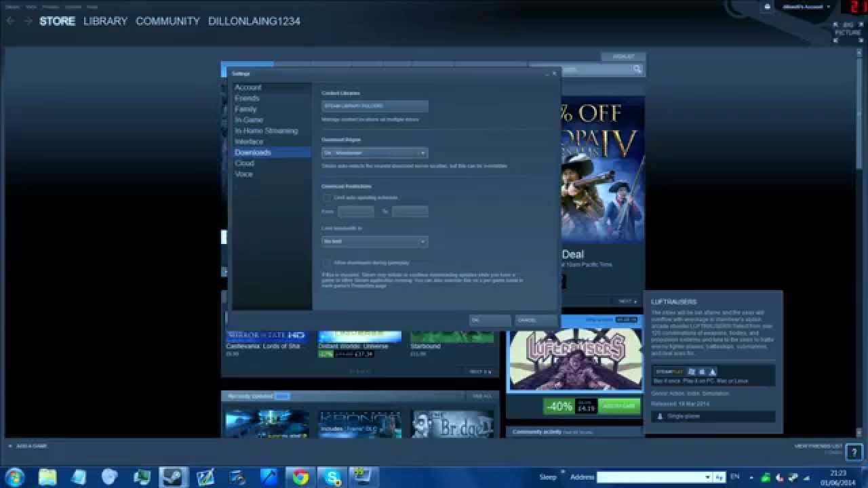The width and height of the screenshot is (868, 488).
Task: Open VIEW FRIENDS LIST
Action: (818, 446)
